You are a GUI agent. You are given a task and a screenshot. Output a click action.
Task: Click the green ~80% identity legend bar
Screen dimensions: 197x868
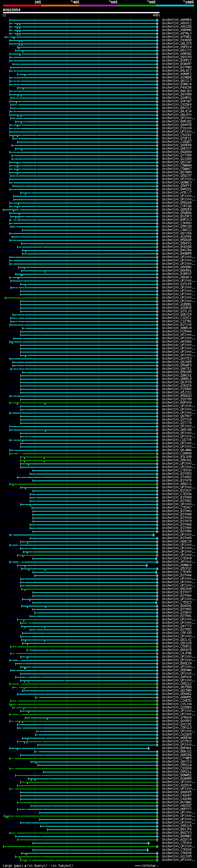click(137, 6)
